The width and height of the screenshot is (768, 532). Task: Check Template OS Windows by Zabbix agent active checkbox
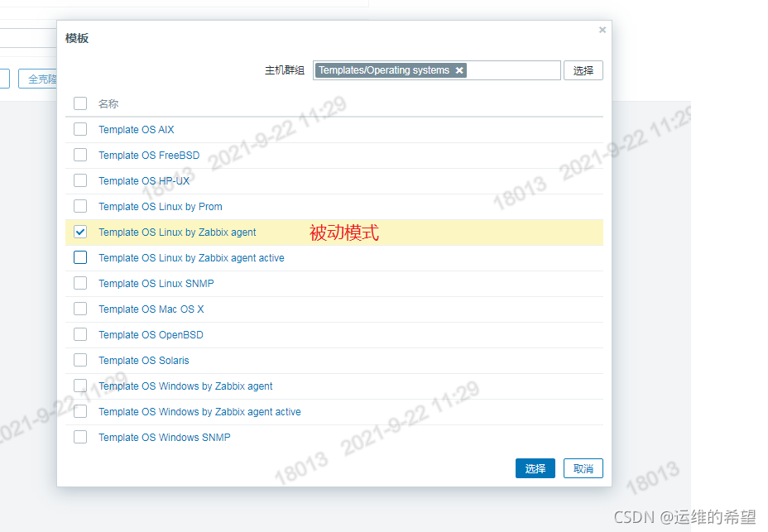click(x=80, y=411)
